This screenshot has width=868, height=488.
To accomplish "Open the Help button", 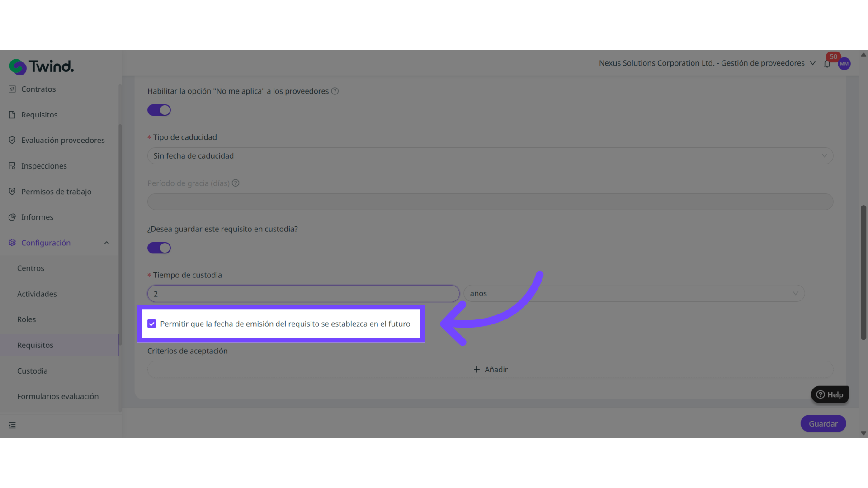I will click(x=830, y=394).
